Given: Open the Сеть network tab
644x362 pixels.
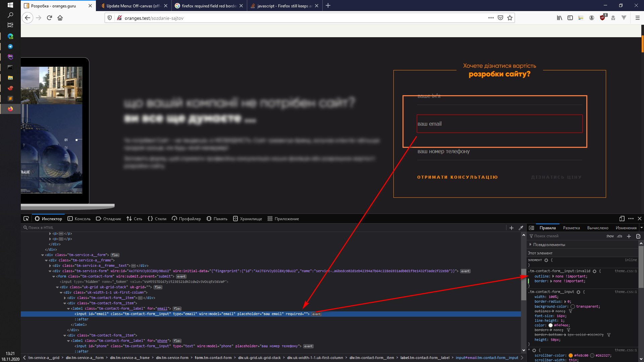Looking at the screenshot, I should tap(134, 219).
